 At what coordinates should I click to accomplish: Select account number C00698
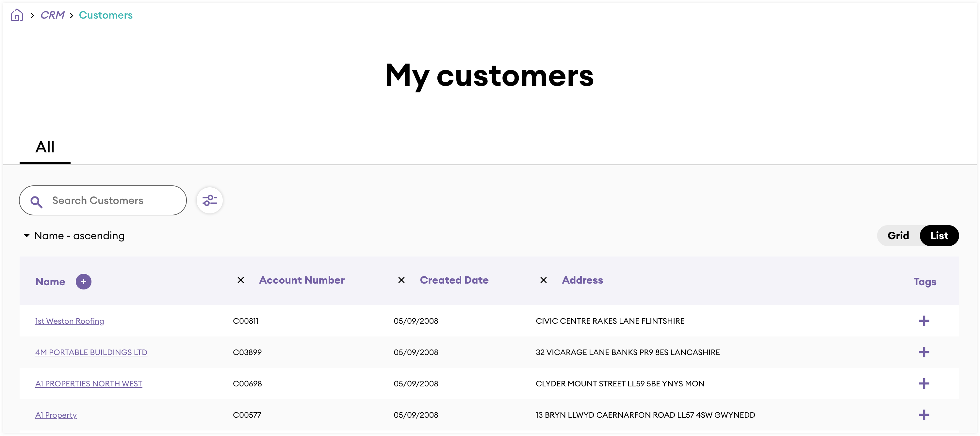tap(247, 384)
